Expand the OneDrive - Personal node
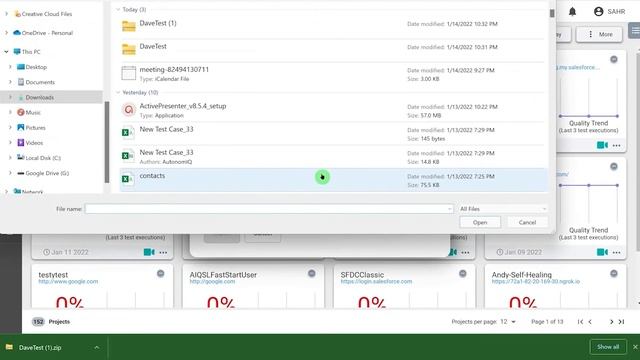 pyautogui.click(x=6, y=33)
